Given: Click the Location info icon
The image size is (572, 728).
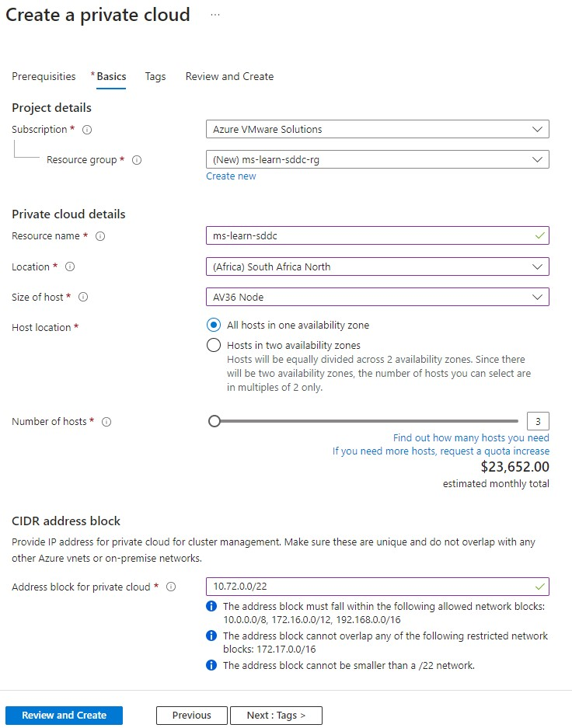Looking at the screenshot, I should pos(69,266).
